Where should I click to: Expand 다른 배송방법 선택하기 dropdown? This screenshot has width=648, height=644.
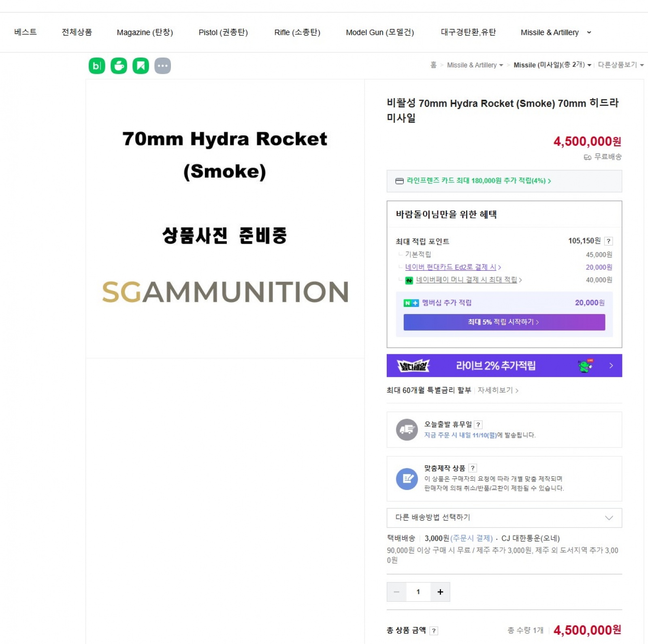(x=504, y=518)
